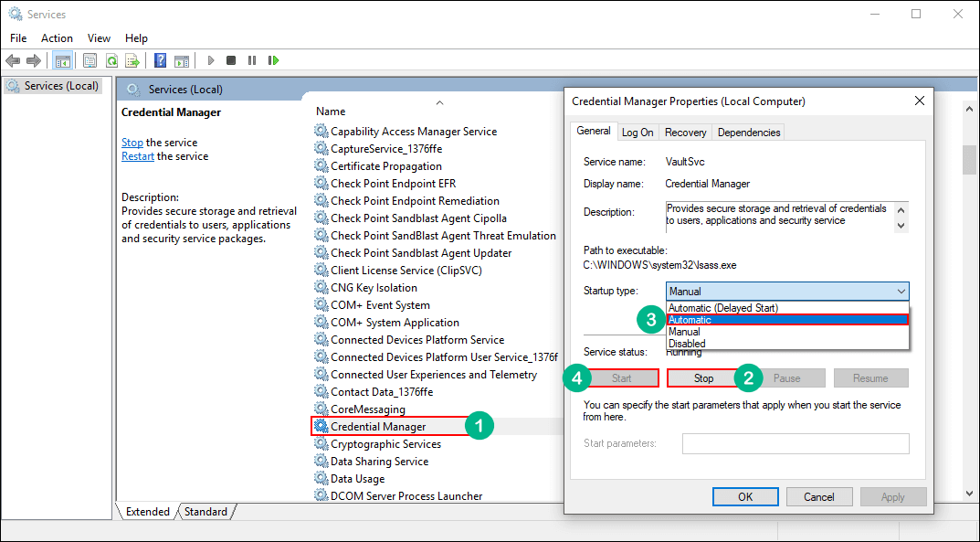The image size is (980, 542).
Task: Select Connected Devices Platform Service row
Action: pos(417,339)
